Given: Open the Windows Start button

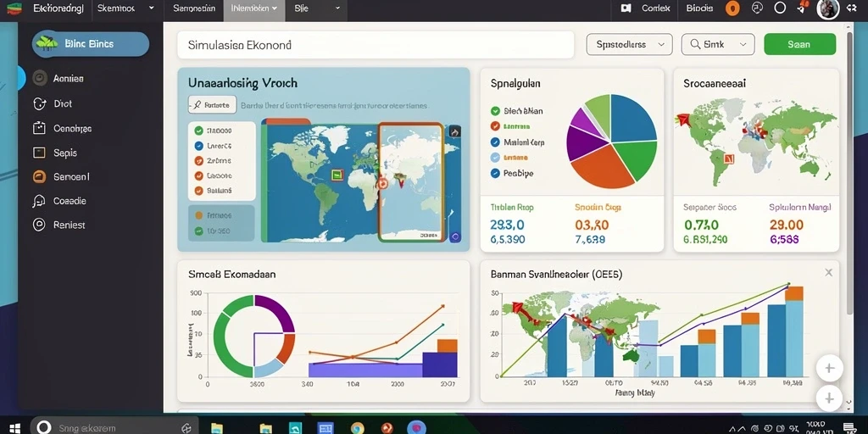Looking at the screenshot, I should point(15,427).
